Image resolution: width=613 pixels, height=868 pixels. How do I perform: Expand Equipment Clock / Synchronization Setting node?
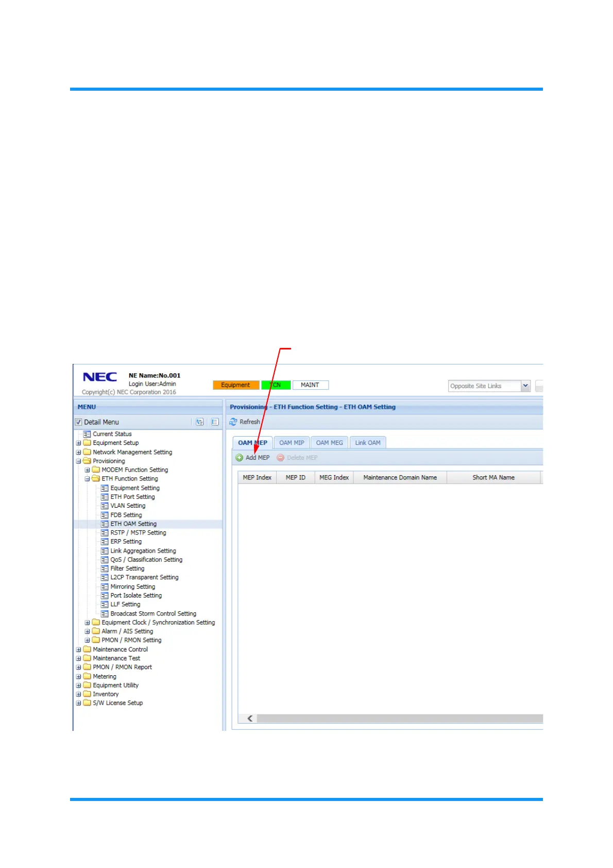pos(88,623)
